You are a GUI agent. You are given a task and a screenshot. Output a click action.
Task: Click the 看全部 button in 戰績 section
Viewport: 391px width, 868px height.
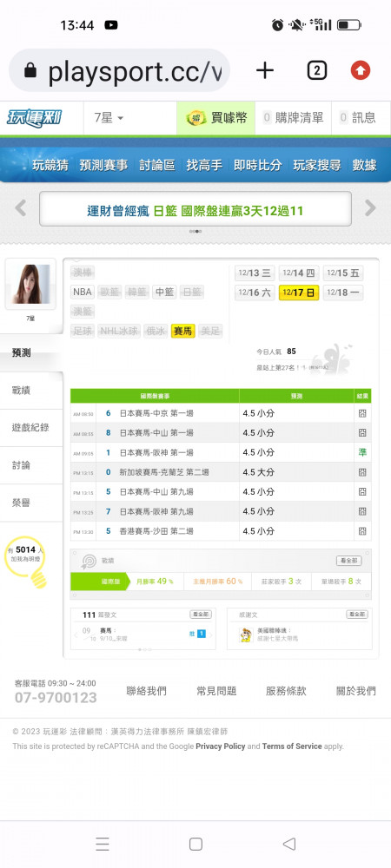coord(349,561)
